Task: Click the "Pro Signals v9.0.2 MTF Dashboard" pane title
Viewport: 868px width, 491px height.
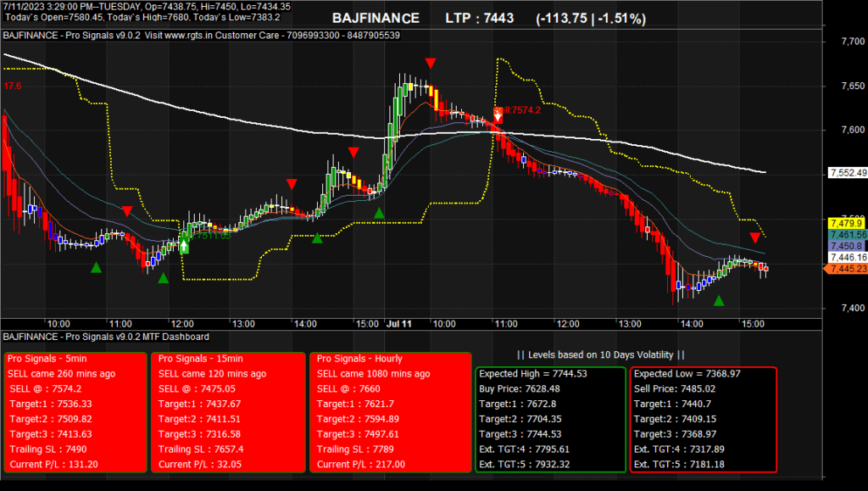Action: click(106, 337)
